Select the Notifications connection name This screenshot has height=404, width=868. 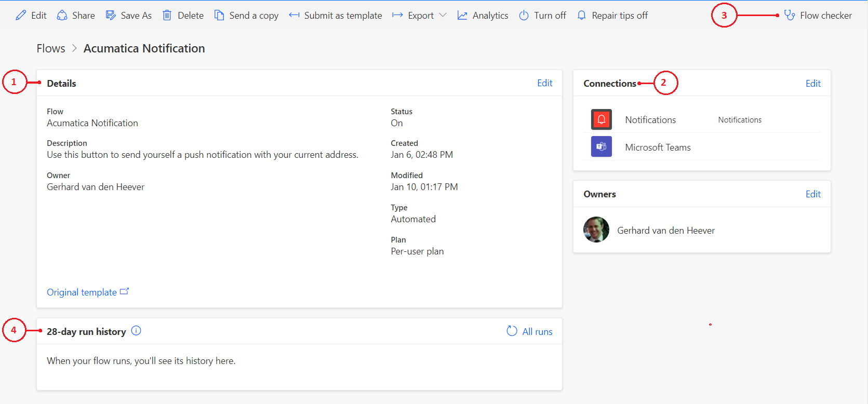(650, 120)
